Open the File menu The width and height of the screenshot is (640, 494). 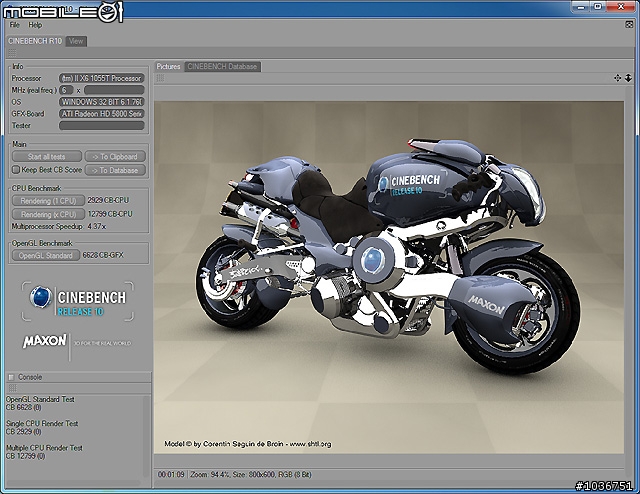click(14, 25)
